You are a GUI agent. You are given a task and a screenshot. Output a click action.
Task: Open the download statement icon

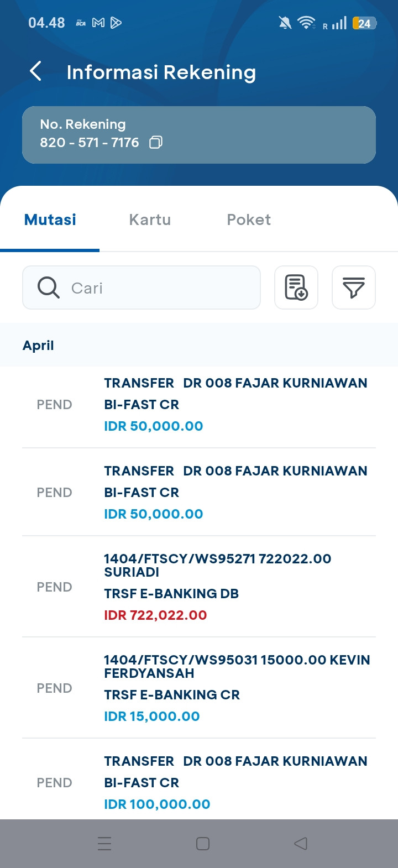click(x=296, y=287)
